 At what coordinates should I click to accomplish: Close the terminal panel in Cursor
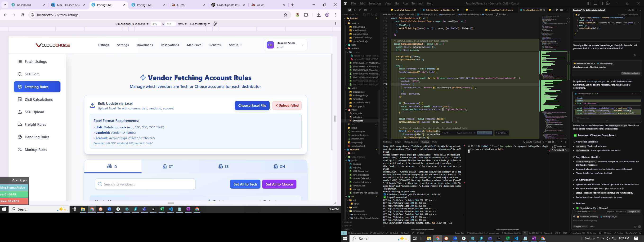(566, 142)
